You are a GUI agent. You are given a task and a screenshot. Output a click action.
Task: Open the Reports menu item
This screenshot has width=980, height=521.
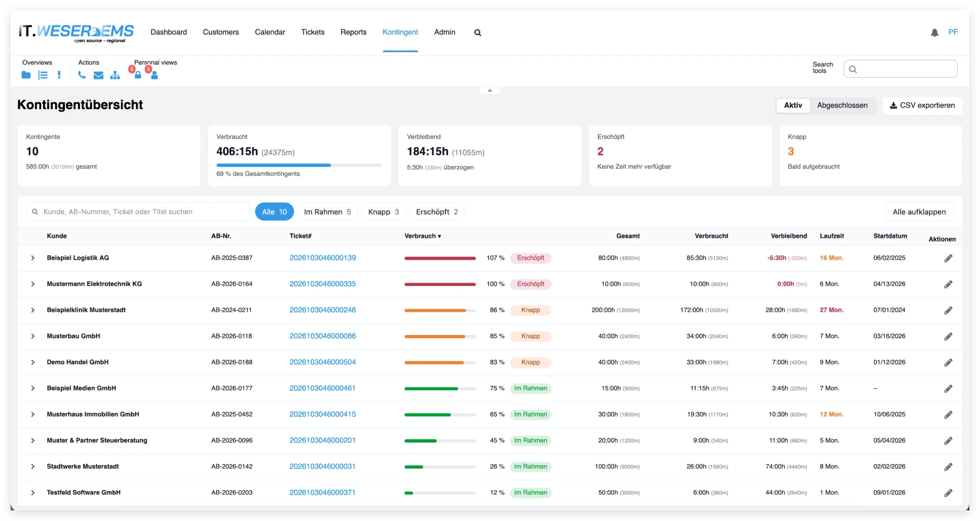point(353,32)
